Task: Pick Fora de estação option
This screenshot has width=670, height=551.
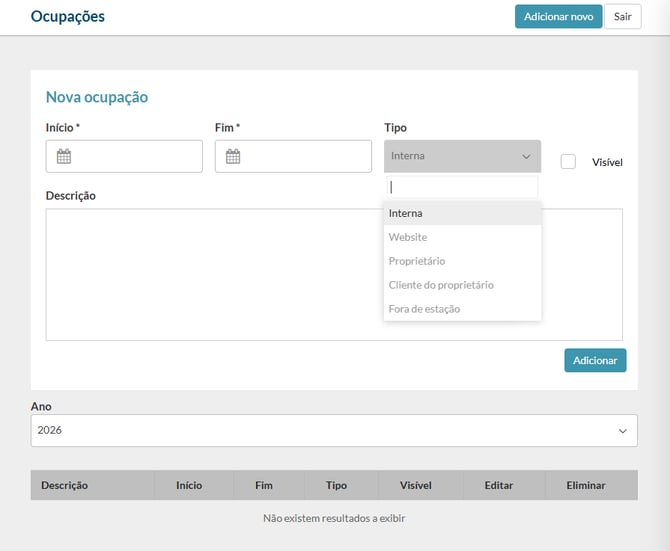Action: (x=462, y=309)
